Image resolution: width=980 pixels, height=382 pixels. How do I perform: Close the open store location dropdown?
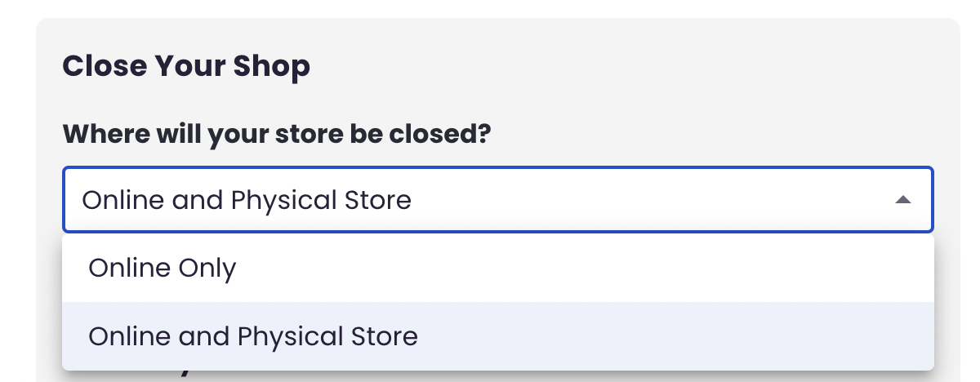[x=902, y=200]
